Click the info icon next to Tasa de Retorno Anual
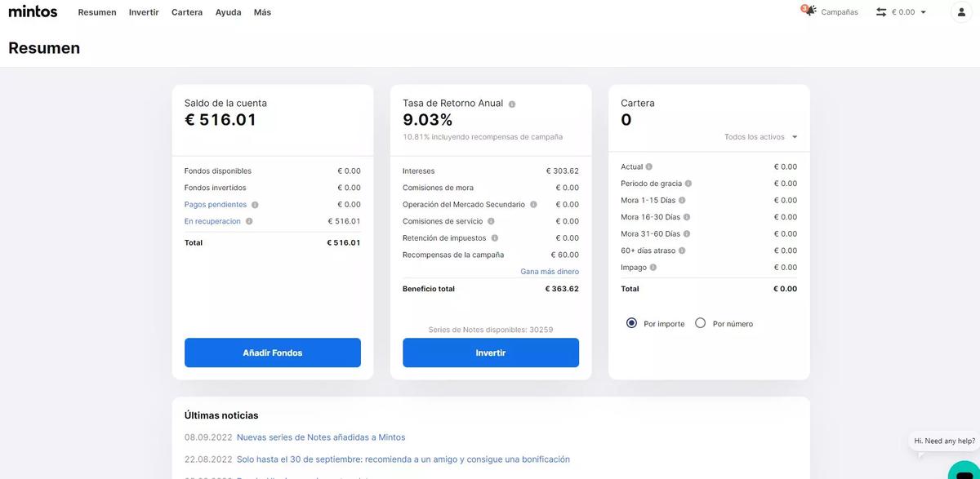 [x=511, y=104]
